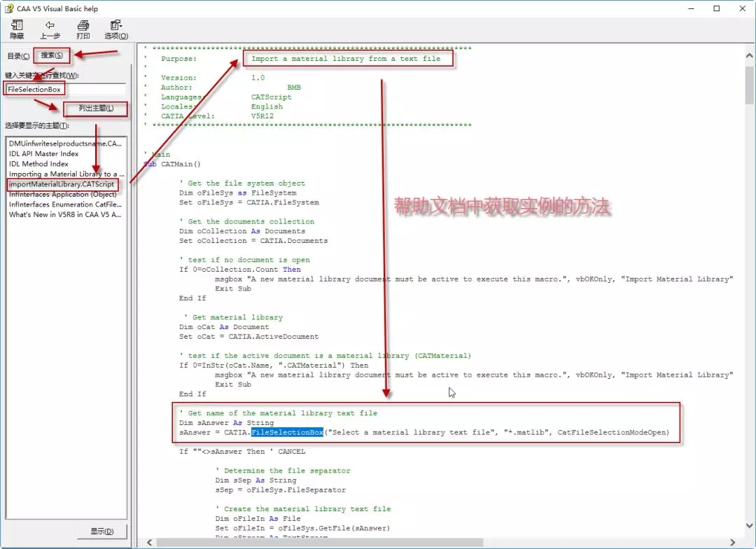Click the 列出主题(L) list topics button

[96, 109]
